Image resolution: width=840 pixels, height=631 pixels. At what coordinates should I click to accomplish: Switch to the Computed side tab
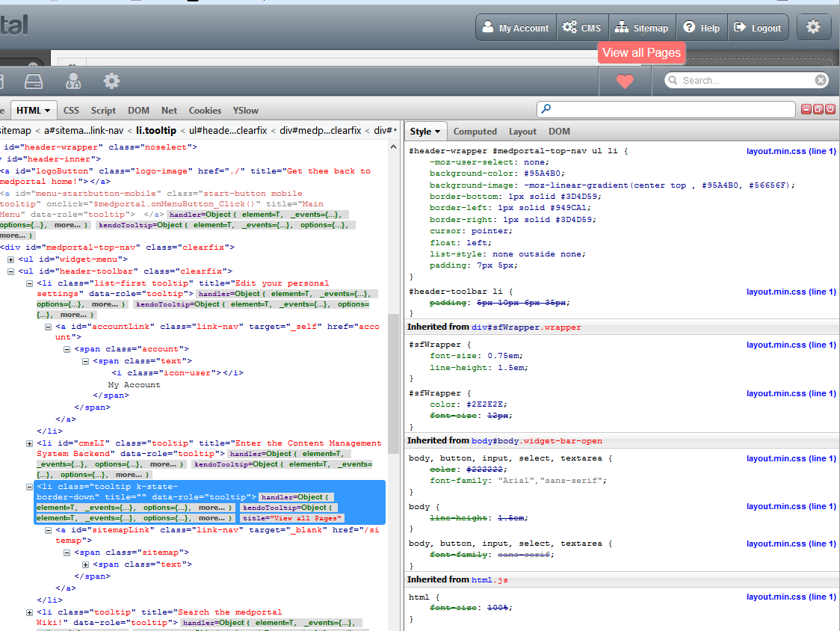(x=475, y=132)
